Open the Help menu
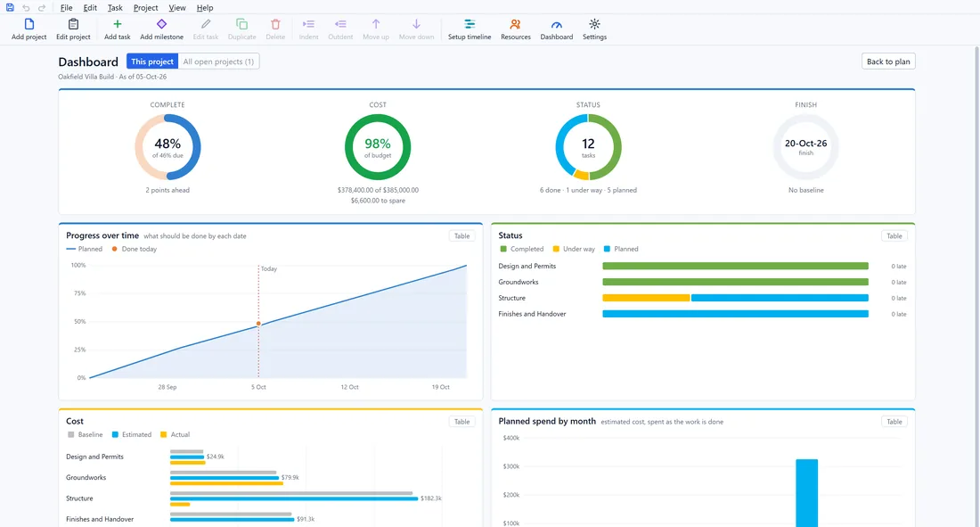This screenshot has width=980, height=527. point(205,7)
